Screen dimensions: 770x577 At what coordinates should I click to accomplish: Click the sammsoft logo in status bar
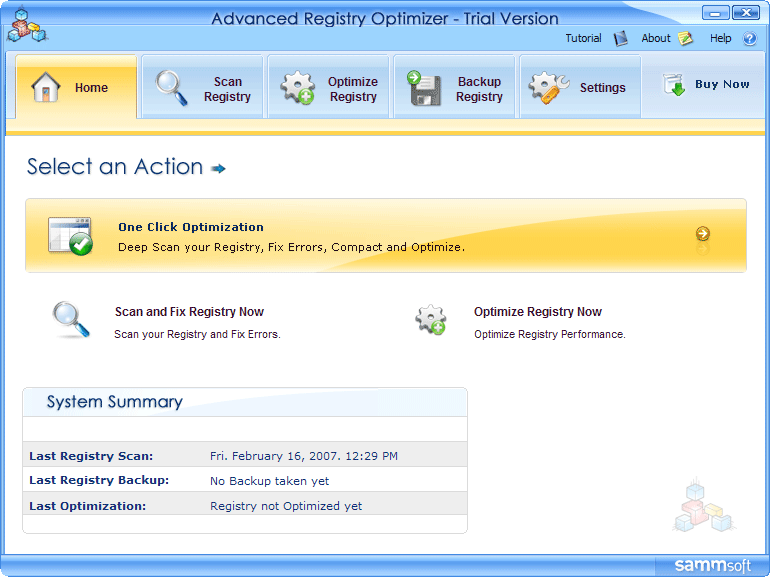coord(713,565)
